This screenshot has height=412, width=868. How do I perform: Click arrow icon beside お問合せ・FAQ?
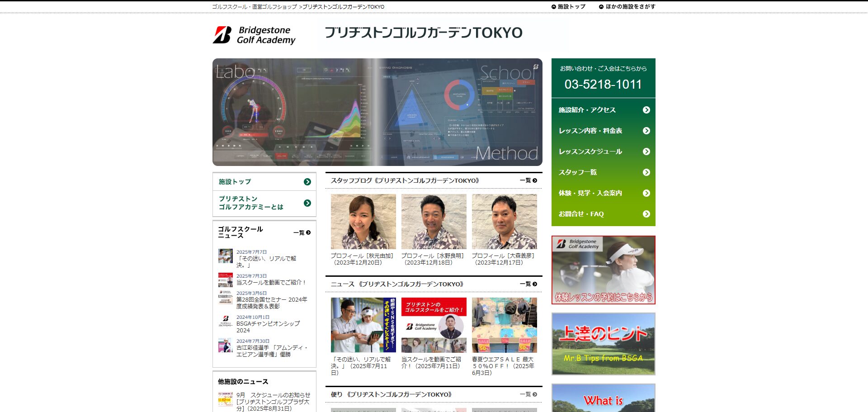pos(646,214)
